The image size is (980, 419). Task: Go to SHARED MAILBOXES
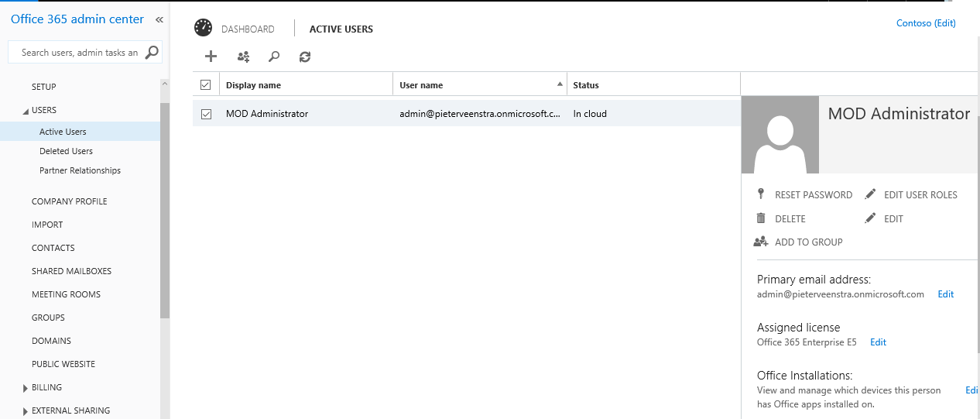(x=71, y=271)
